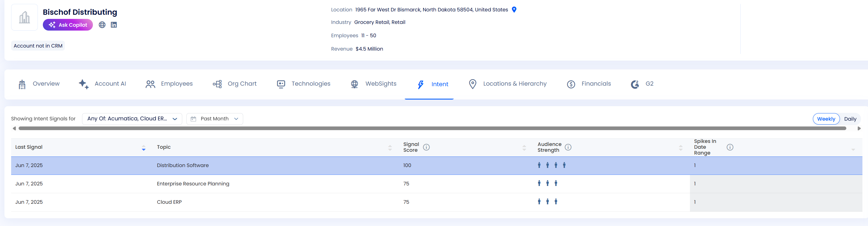Screen dimensions: 868x226
Task: Click the WebSights globe icon
Action: coord(354,84)
